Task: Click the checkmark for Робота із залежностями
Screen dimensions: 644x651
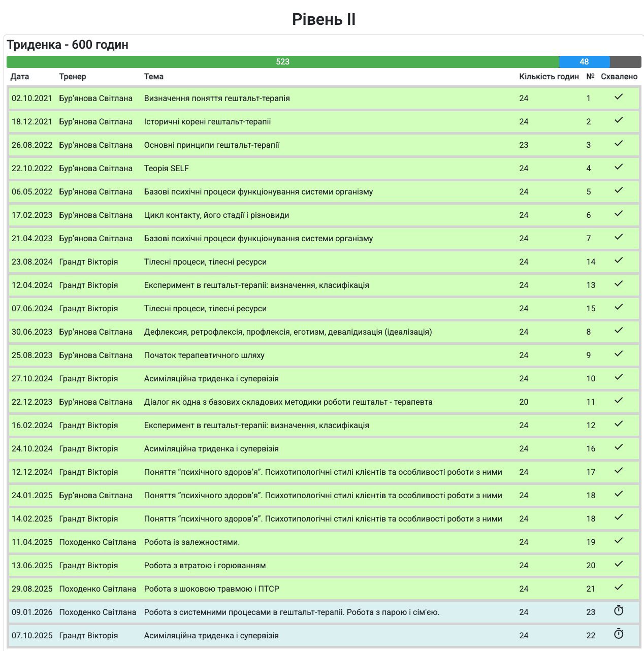Action: click(618, 540)
